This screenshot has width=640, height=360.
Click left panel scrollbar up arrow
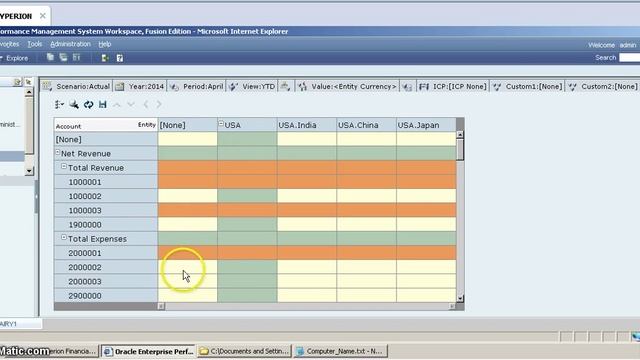click(x=29, y=92)
